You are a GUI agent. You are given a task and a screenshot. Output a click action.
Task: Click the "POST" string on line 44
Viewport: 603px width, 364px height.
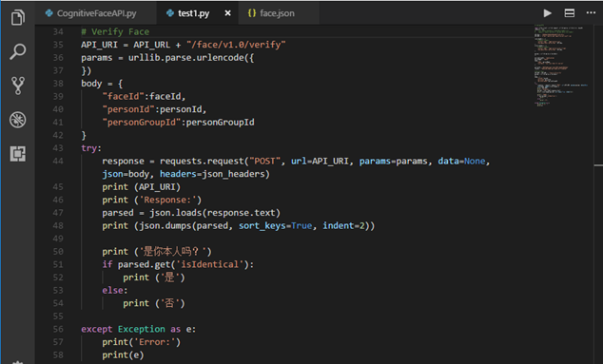coord(265,161)
